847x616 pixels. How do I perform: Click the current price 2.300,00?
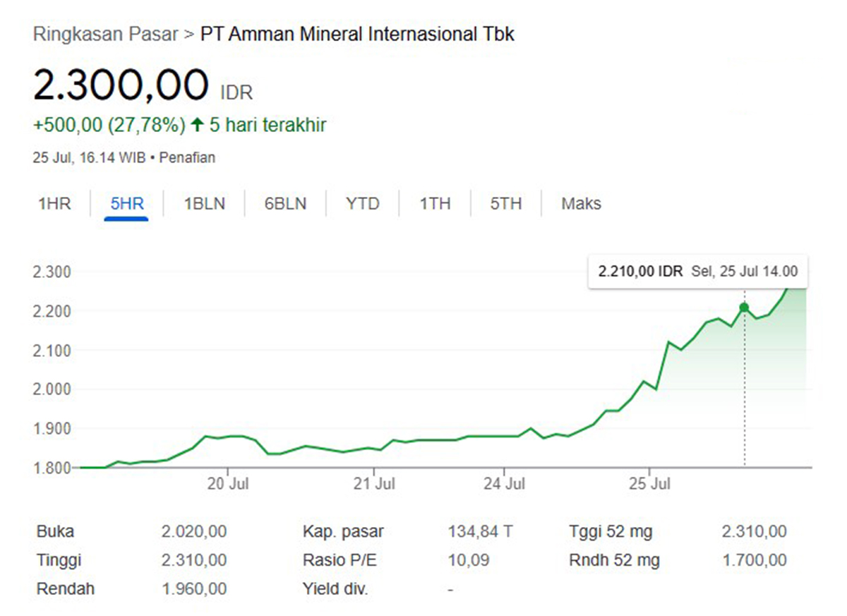click(121, 84)
